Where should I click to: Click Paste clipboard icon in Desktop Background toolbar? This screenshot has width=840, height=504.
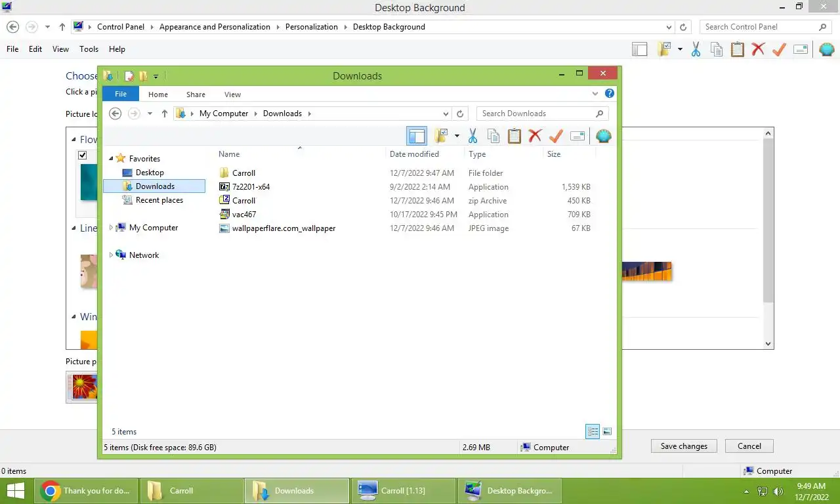point(738,49)
